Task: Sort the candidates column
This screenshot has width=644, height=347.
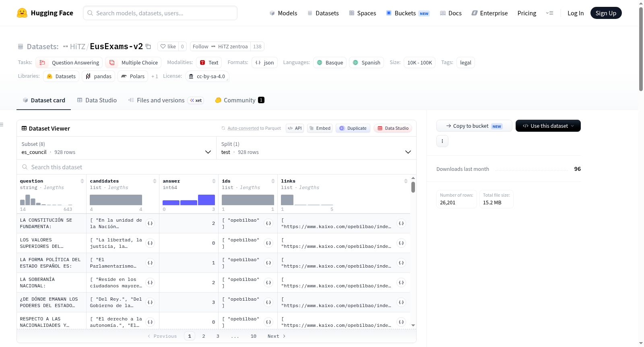Action: [x=155, y=181]
